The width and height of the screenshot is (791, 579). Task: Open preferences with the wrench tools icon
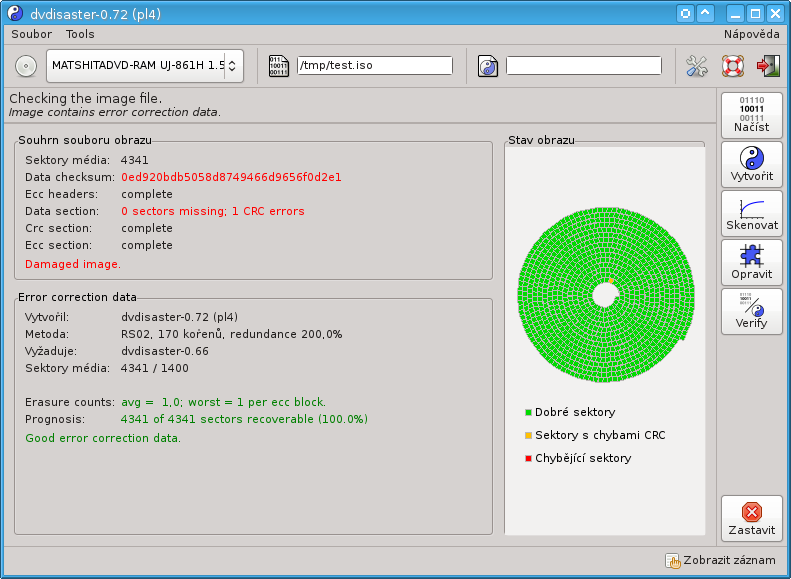(697, 66)
